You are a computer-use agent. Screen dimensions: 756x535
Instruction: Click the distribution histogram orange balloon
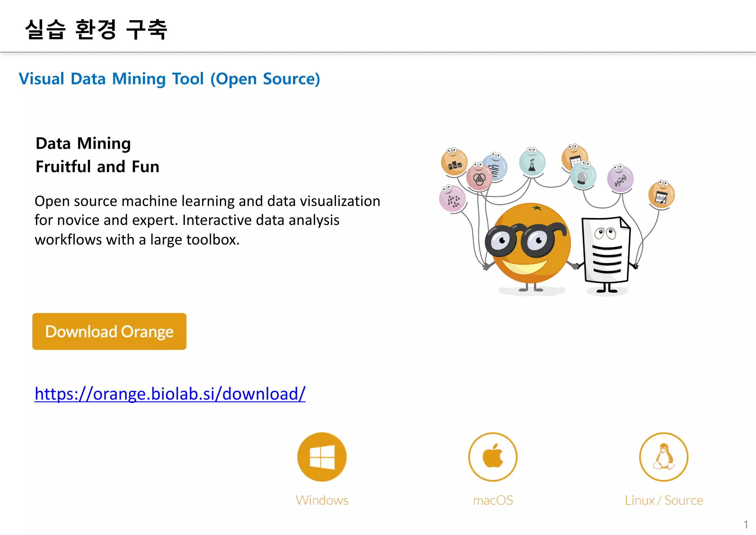pos(454,163)
